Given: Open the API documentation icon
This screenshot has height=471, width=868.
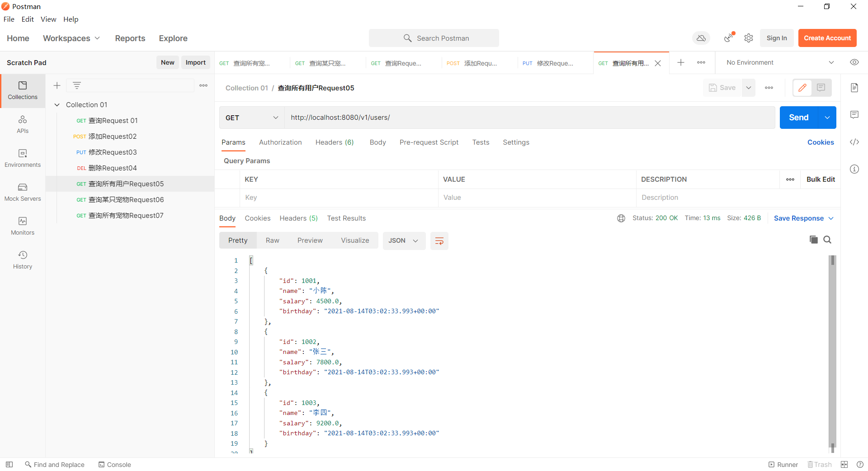Looking at the screenshot, I should (854, 88).
